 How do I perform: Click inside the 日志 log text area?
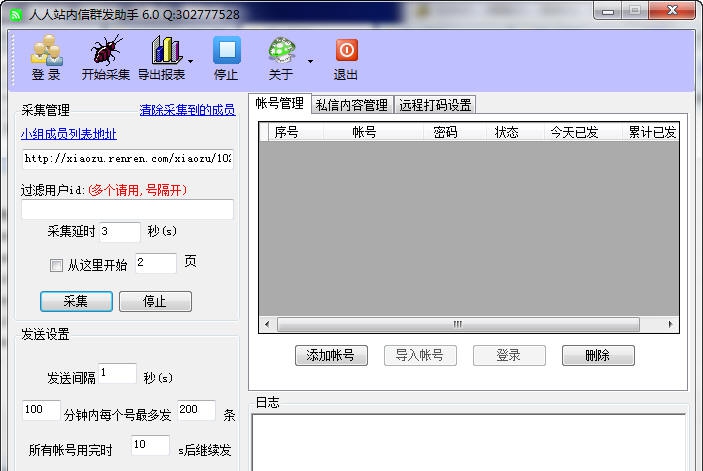(469, 442)
